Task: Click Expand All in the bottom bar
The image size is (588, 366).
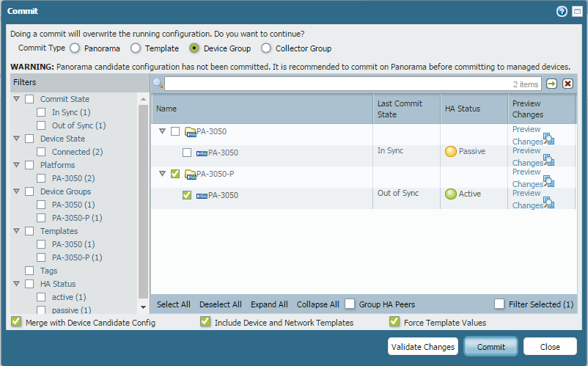Action: pyautogui.click(x=269, y=304)
